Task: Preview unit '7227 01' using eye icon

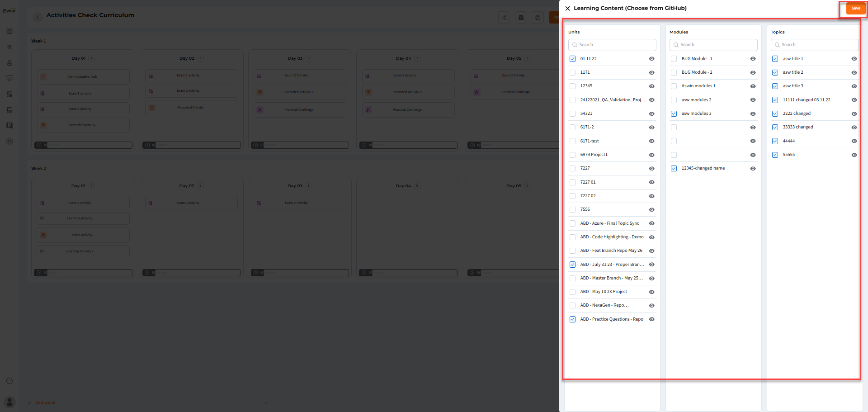Action: [651, 182]
